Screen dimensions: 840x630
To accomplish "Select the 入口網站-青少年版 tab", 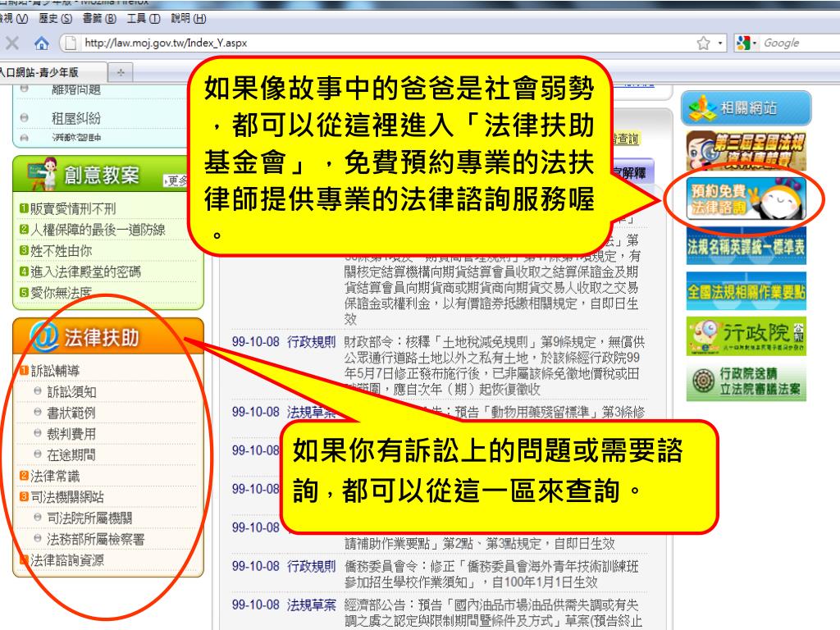I will [51, 72].
